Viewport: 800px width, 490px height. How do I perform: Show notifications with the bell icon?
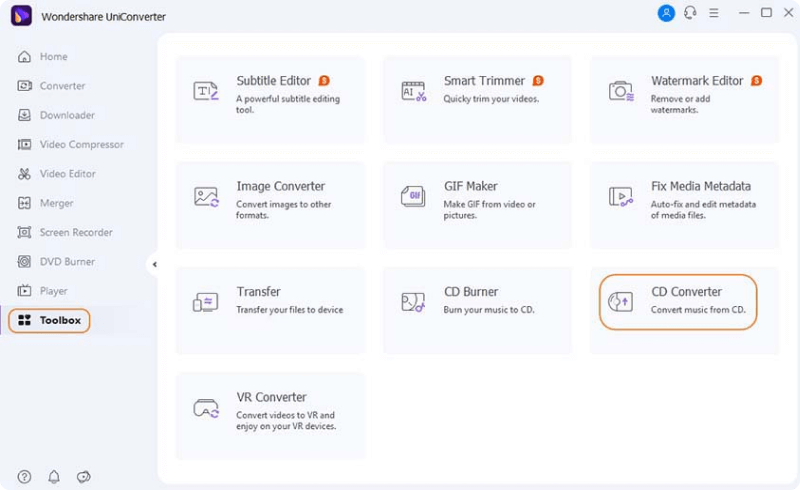(x=54, y=477)
